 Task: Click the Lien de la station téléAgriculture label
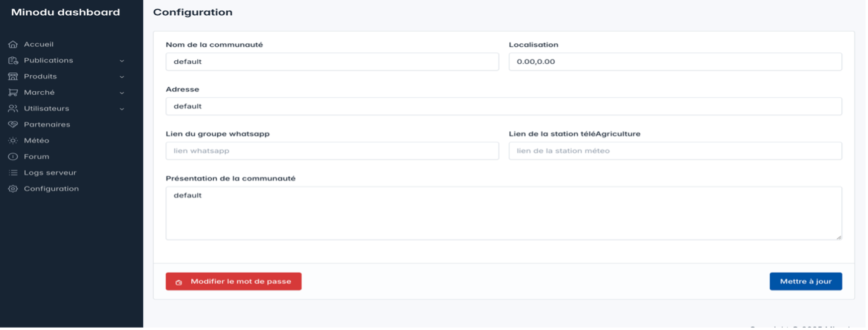574,134
